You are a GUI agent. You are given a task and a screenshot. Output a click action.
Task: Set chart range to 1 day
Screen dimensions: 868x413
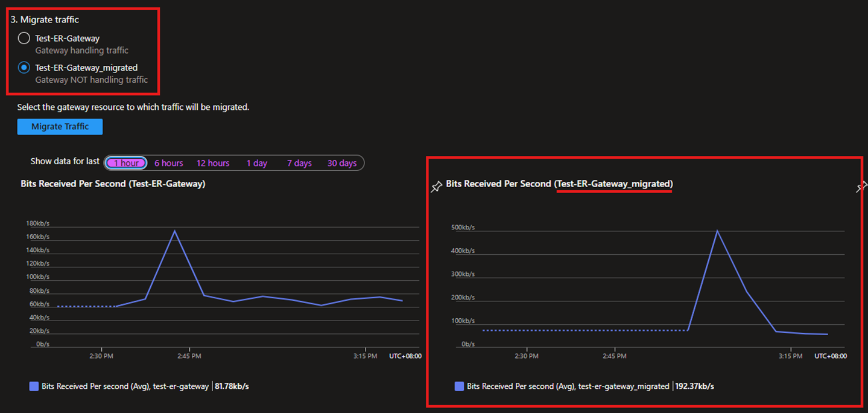(256, 163)
